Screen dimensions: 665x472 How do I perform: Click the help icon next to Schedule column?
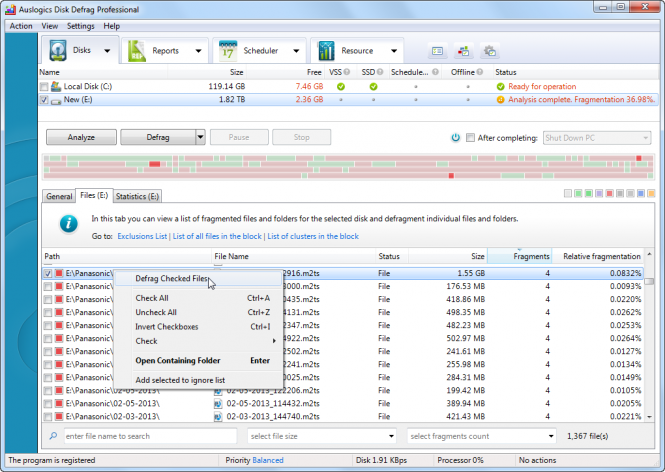click(x=435, y=72)
